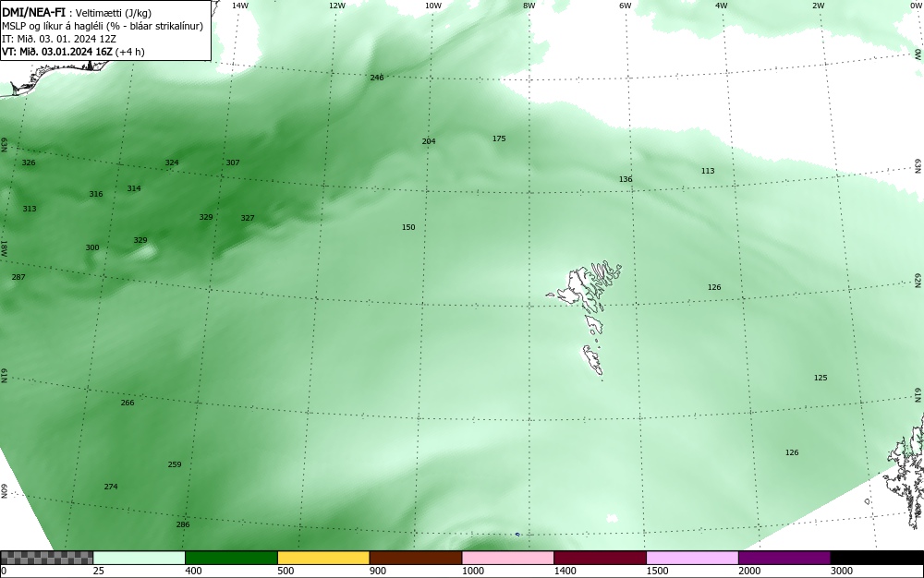Click the "VT: Mið. 03.01.2024 16Z (+4 h)" line
Image resolution: width=924 pixels, height=578 pixels.
click(73, 52)
